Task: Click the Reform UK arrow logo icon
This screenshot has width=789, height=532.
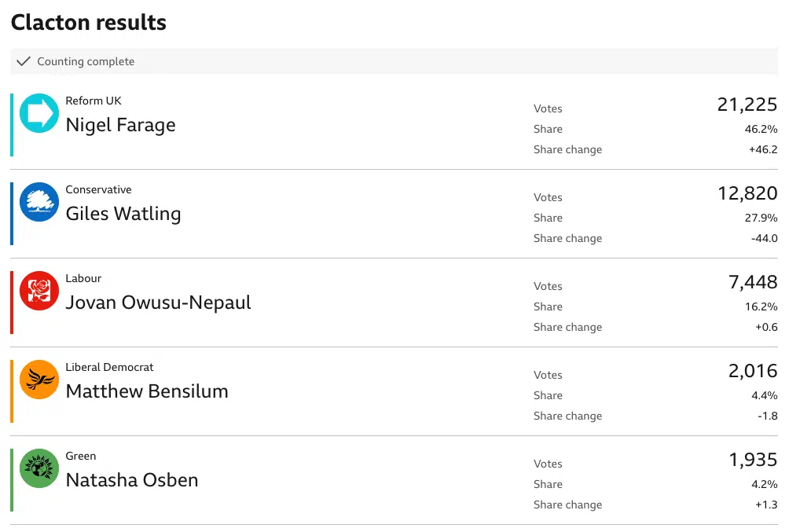Action: [39, 113]
